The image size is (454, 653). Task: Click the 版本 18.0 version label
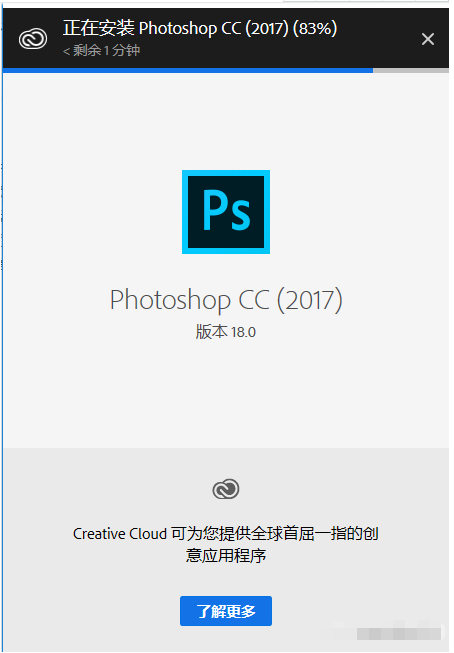tap(226, 332)
